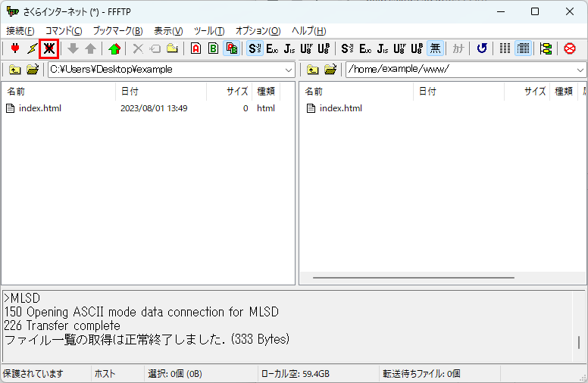Expand the remote path /home/example/www/ dropdown
Viewport: 588px width, 383px height.
point(580,70)
